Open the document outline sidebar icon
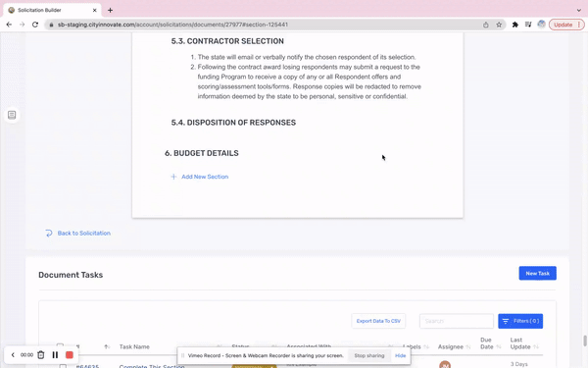The image size is (588, 368). click(x=12, y=115)
